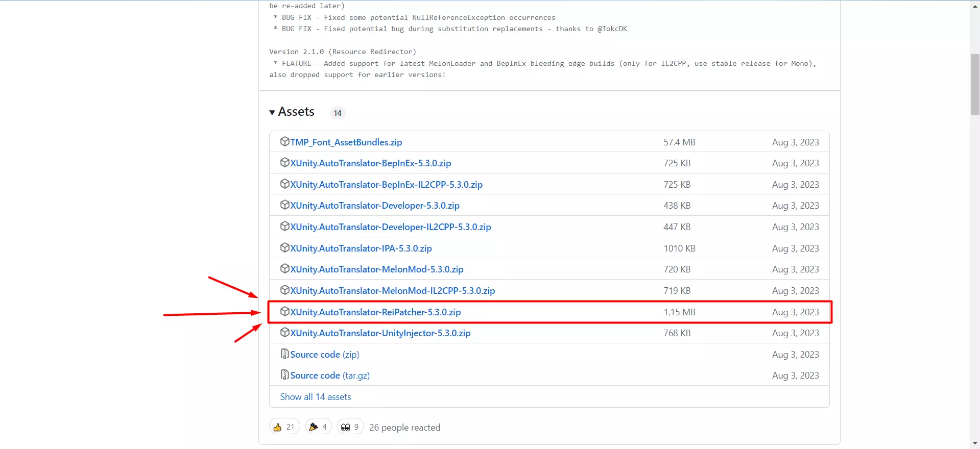This screenshot has height=449, width=980.
Task: Click the 768 KB file size
Action: pos(677,333)
